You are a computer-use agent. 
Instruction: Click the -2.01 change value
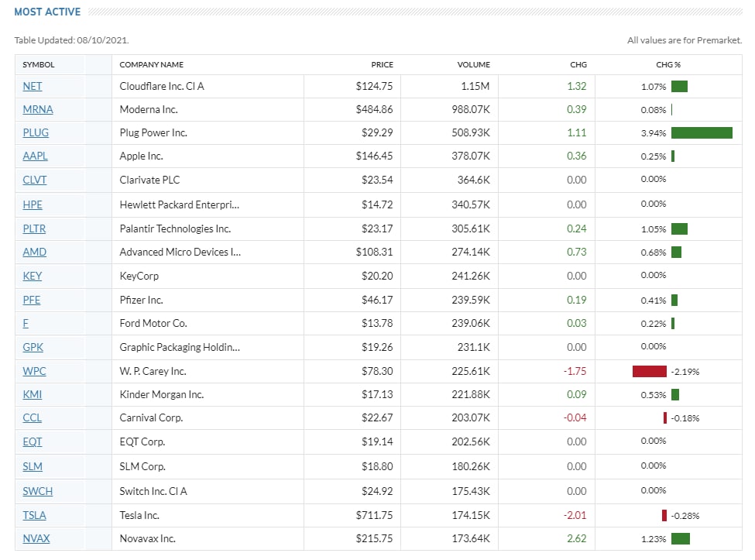[575, 515]
